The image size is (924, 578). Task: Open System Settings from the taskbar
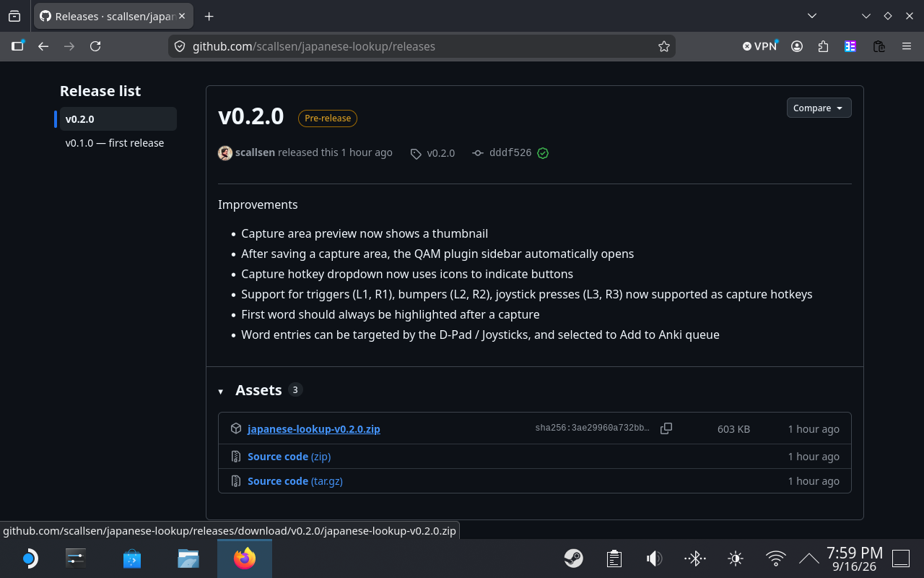click(76, 558)
